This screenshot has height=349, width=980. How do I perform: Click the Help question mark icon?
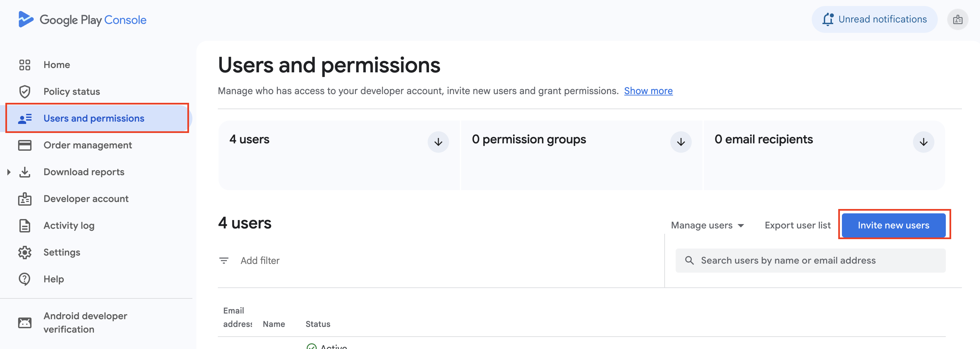(x=25, y=279)
